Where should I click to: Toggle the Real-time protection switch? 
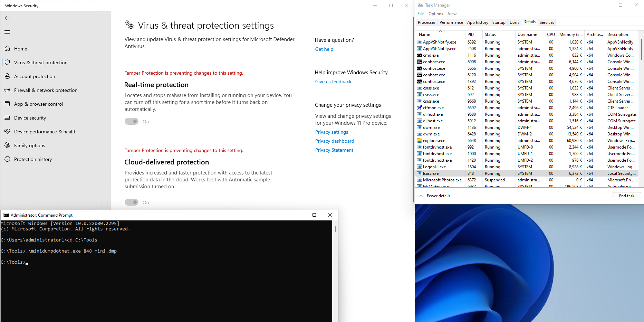[x=132, y=121]
